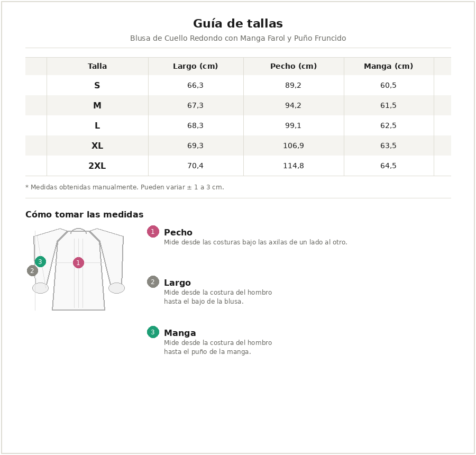Select the green number 3 beside the Manga heading
476x455 pixels.
[x=153, y=332]
